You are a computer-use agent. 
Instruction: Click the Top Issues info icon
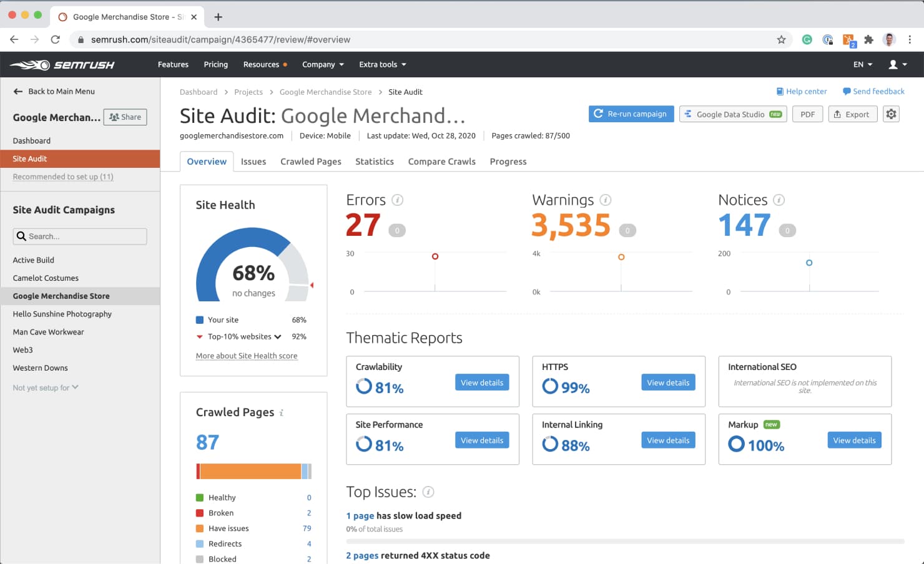click(x=429, y=492)
